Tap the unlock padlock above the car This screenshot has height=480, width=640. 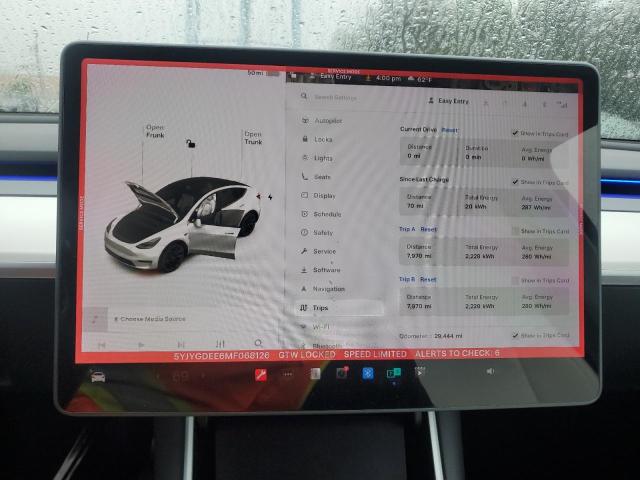coord(190,143)
